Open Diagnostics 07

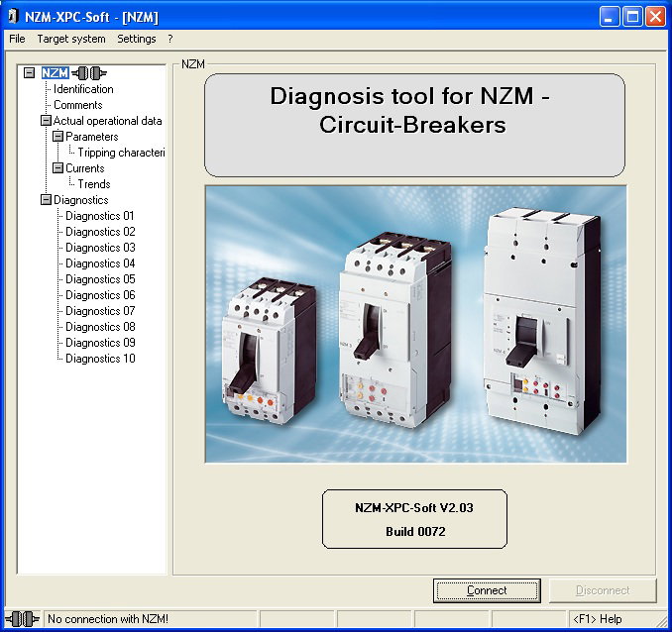pos(100,311)
